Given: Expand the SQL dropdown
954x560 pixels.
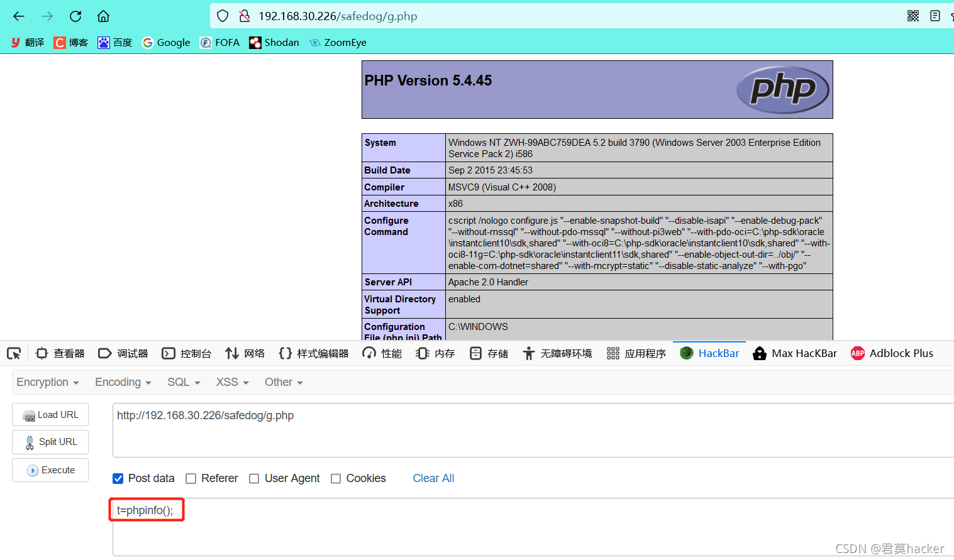Looking at the screenshot, I should click(x=184, y=382).
